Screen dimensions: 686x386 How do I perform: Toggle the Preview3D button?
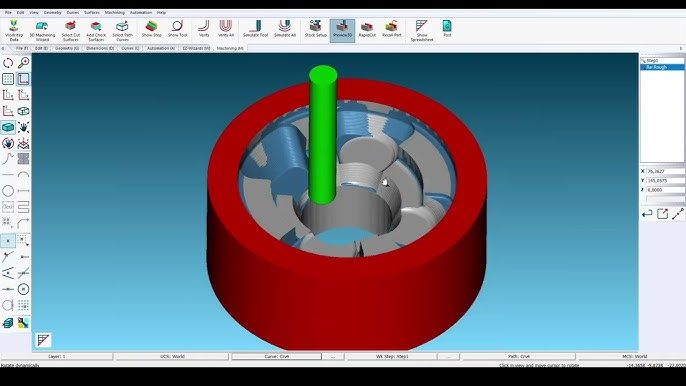[x=342, y=30]
